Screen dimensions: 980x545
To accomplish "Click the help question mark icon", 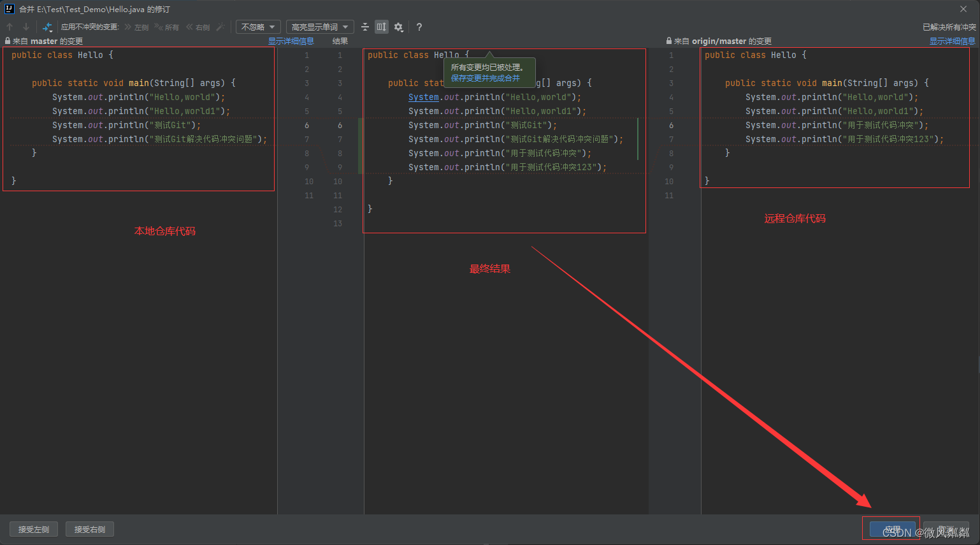I will coord(419,27).
